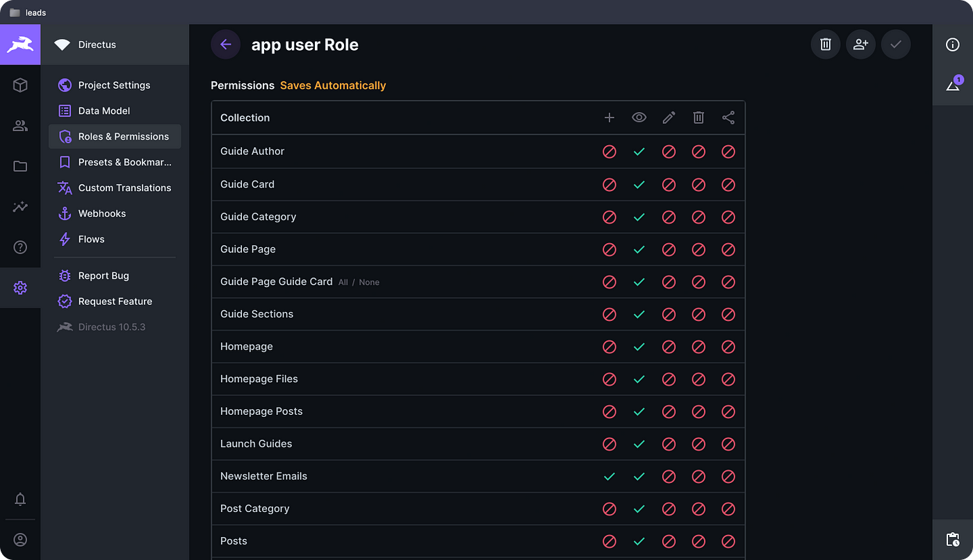Viewport: 973px width, 560px height.
Task: Click the invite user icon
Action: pyautogui.click(x=860, y=44)
